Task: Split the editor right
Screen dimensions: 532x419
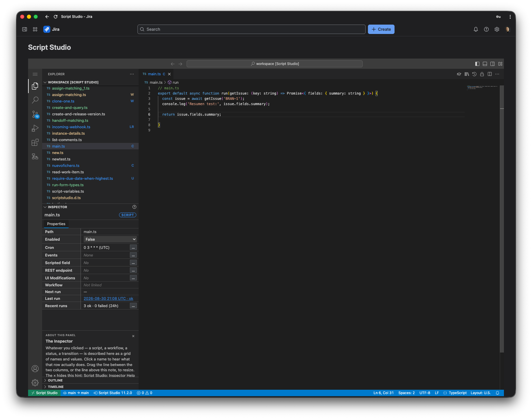Action: 490,74
